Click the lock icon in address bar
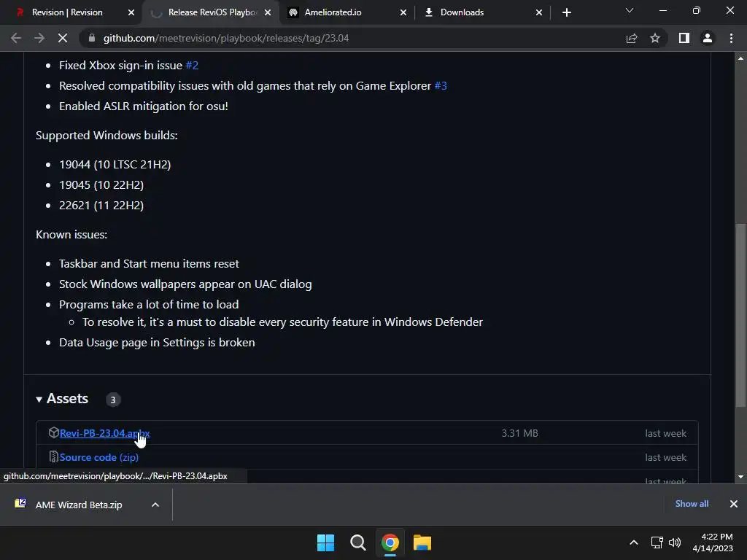Viewport: 747px width, 560px height. pyautogui.click(x=92, y=38)
